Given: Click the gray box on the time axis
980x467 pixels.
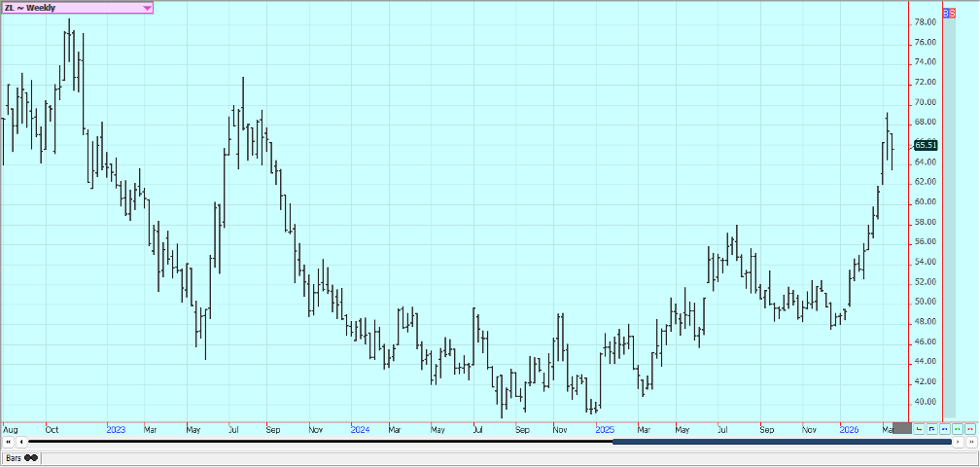Looking at the screenshot, I should click(901, 428).
